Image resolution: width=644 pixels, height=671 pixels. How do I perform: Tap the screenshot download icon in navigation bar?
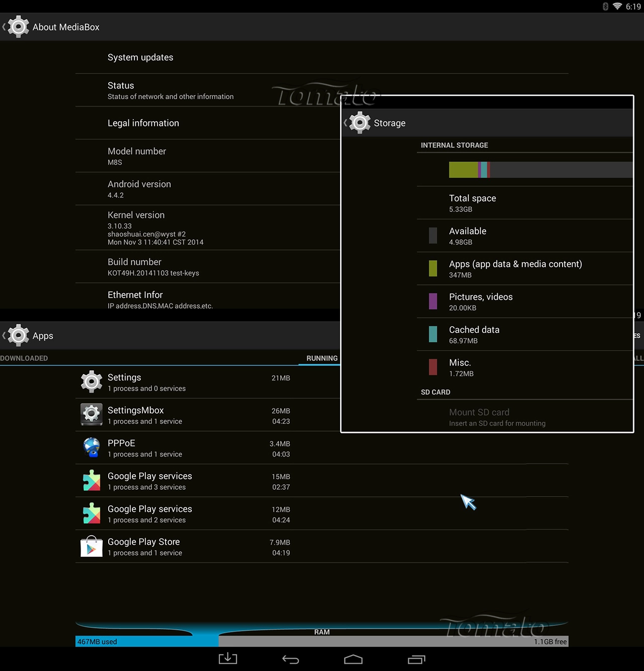pos(227,658)
